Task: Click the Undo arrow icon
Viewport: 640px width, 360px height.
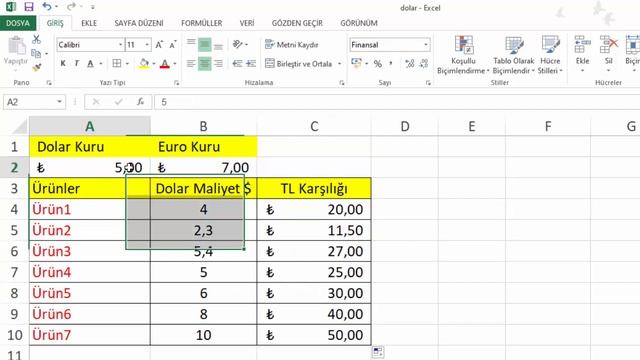Action: (47, 7)
